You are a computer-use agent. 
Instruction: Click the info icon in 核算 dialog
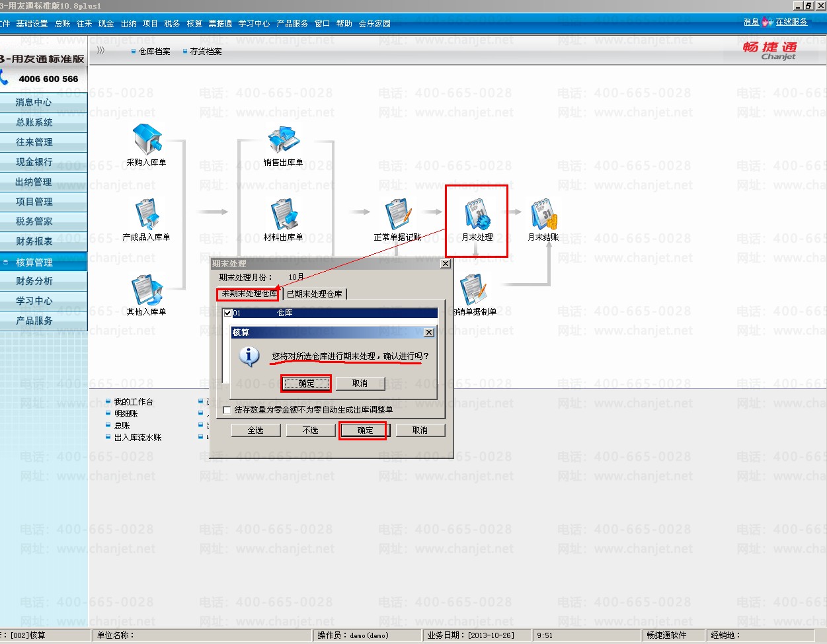coord(249,356)
